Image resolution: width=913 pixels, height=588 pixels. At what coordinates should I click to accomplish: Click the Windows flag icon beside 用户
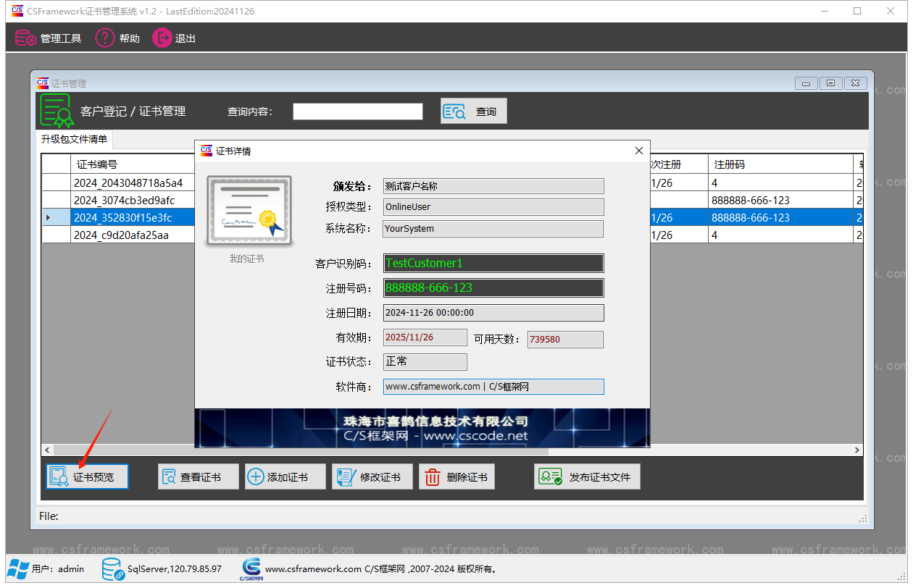click(18, 568)
